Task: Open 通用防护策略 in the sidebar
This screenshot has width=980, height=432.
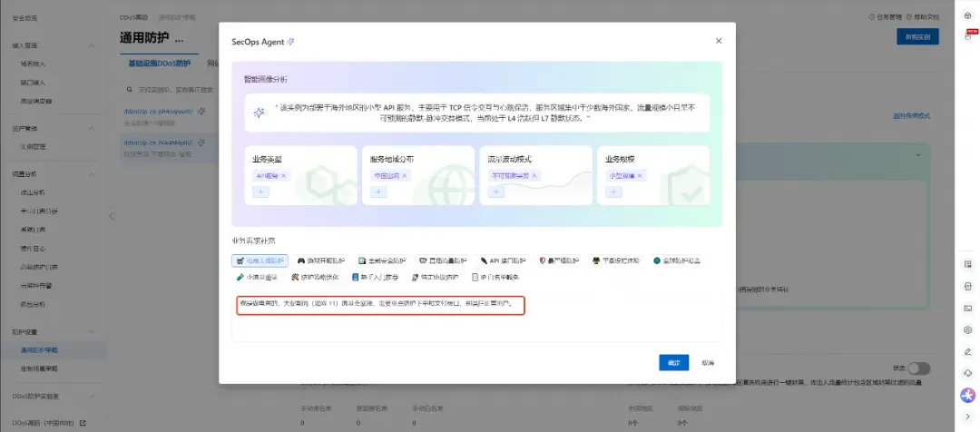Action: pyautogui.click(x=41, y=349)
